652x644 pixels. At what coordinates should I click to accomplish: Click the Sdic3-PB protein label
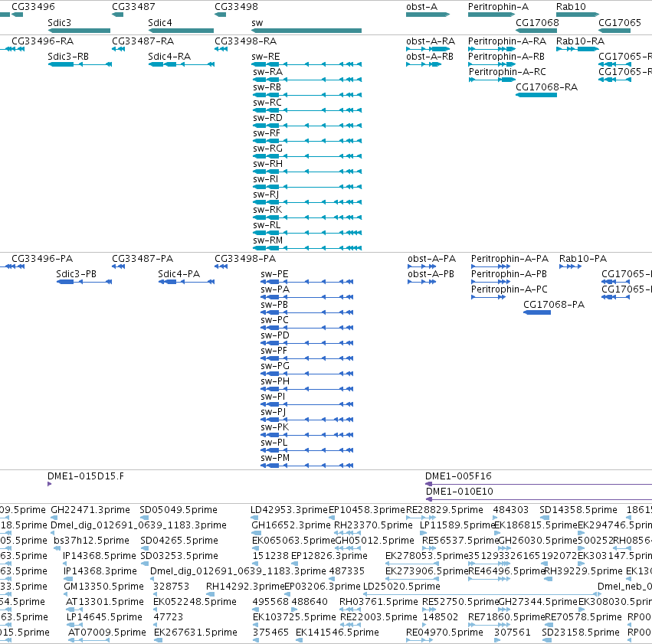pos(77,274)
